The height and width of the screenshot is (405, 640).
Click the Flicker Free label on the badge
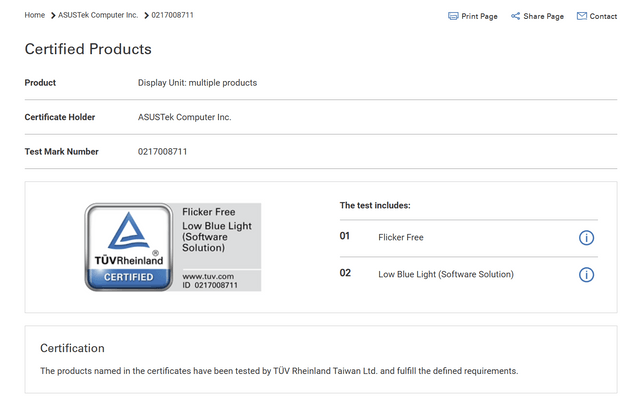(x=209, y=212)
